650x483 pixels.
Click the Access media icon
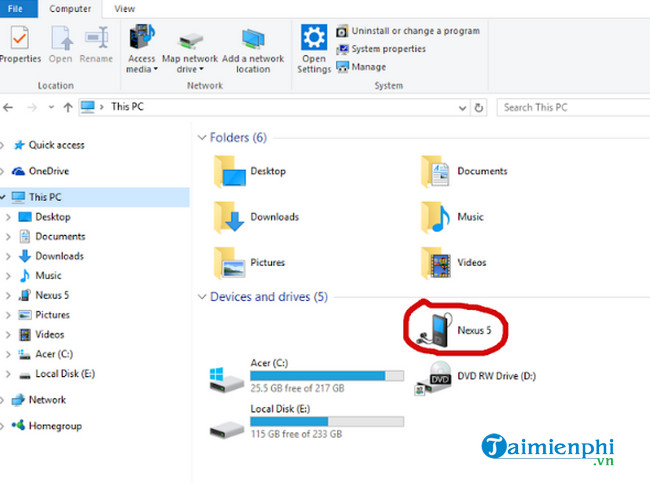(141, 42)
